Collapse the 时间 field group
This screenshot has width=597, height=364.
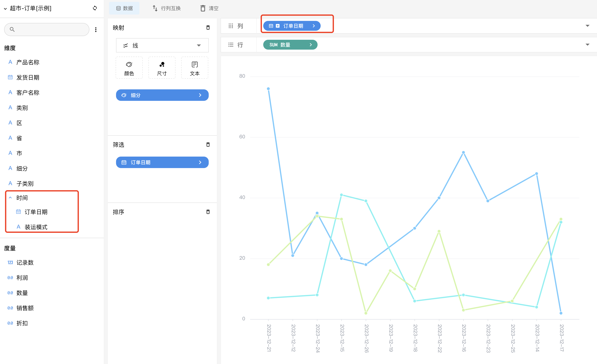[x=10, y=198]
